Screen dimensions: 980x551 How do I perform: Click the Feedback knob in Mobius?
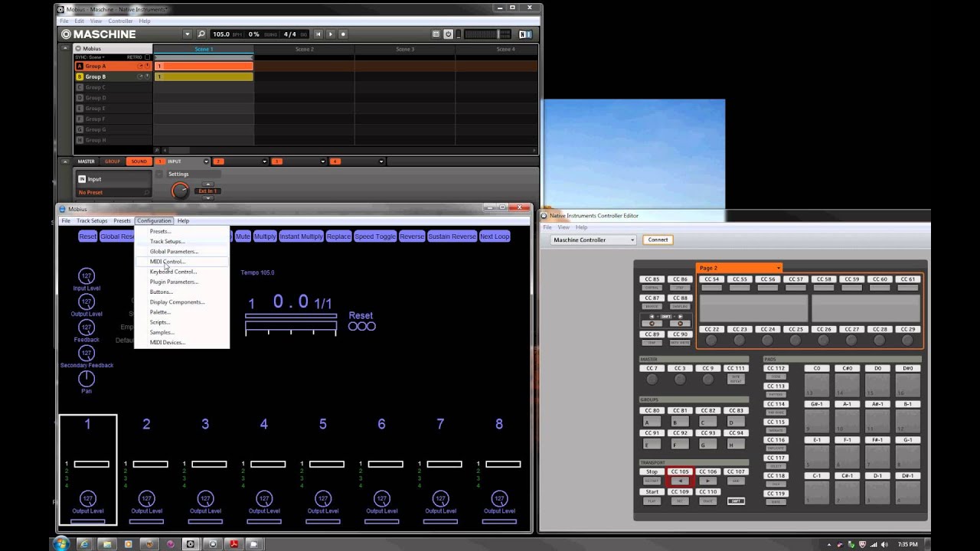87,327
